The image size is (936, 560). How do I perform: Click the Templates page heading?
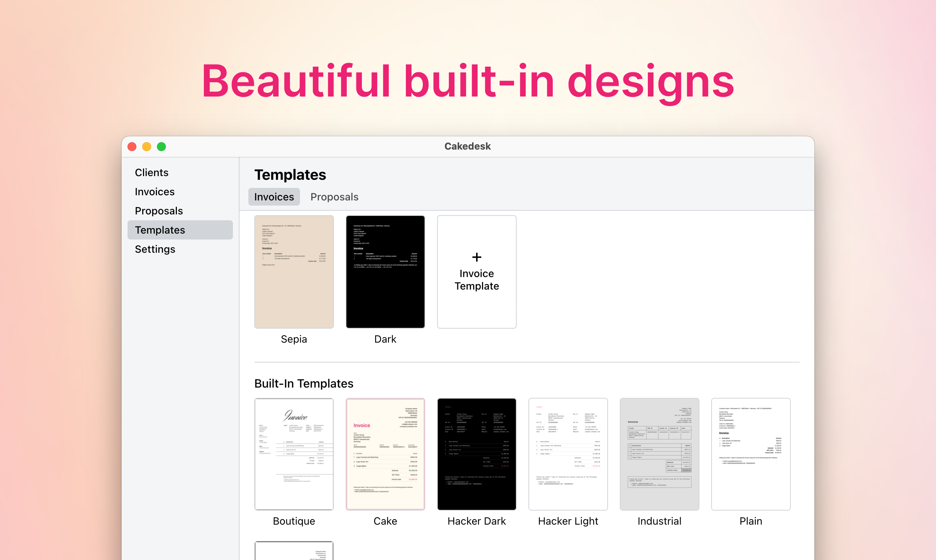pyautogui.click(x=290, y=175)
